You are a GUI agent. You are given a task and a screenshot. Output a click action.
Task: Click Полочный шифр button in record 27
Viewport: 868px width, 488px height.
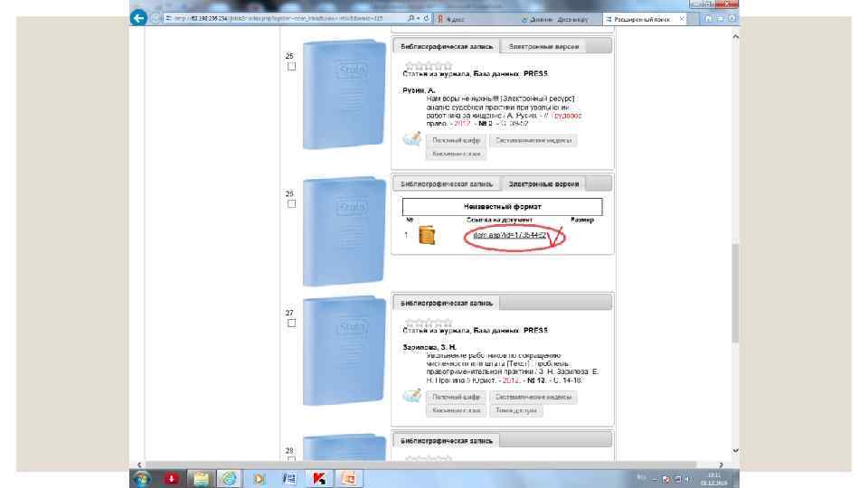(456, 397)
